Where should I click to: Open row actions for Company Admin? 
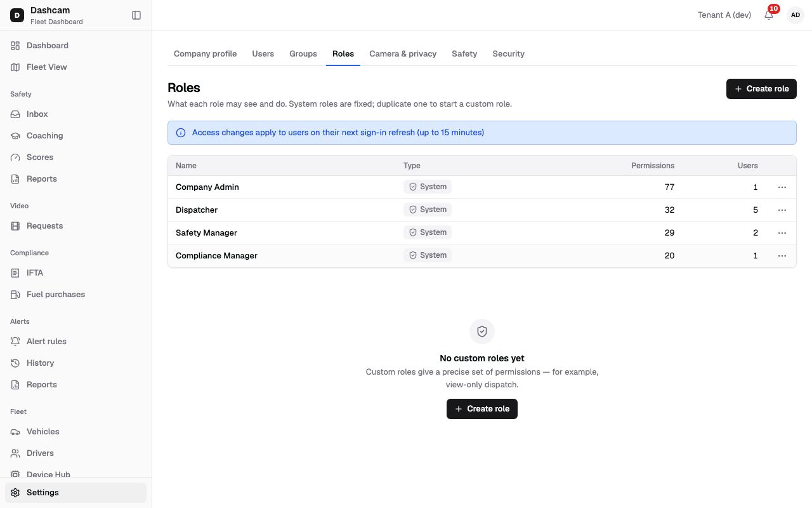782,187
